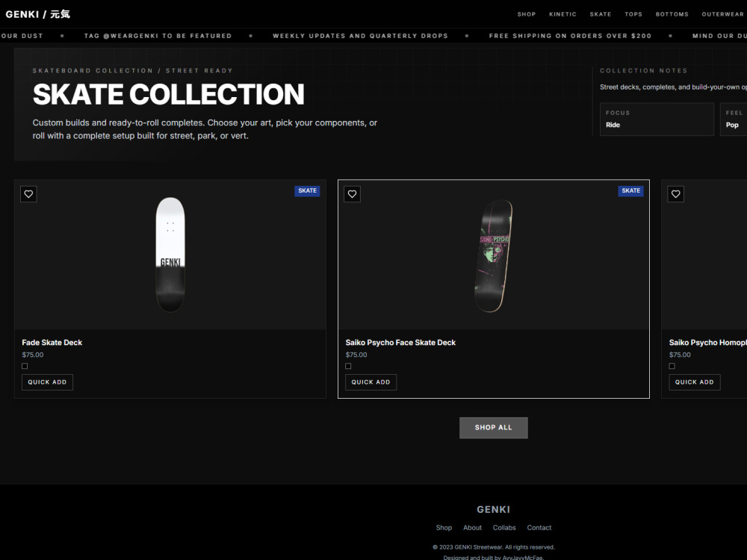Quick add the Fade Skate Deck
Screen dimensions: 747x560
(x=47, y=382)
